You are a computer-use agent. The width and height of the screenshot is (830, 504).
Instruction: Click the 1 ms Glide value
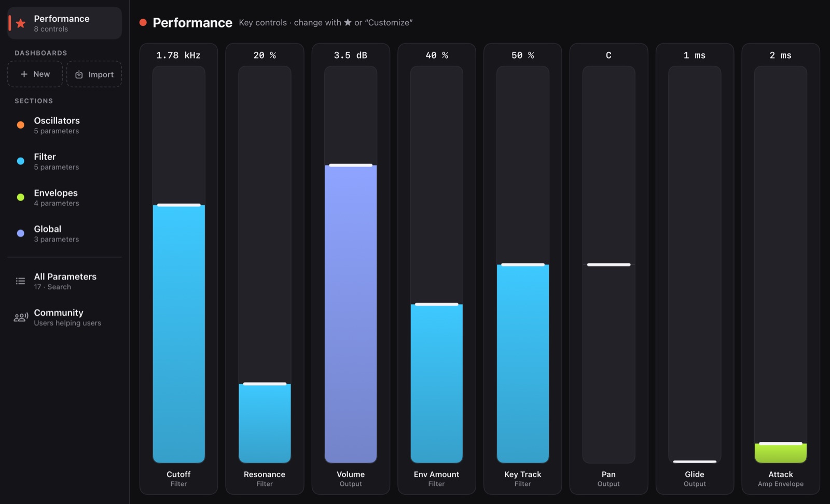[x=695, y=55]
